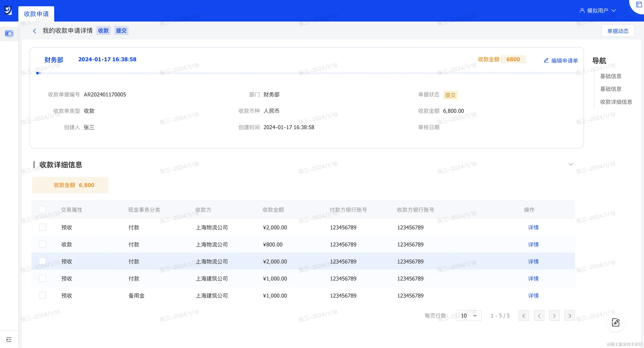The image size is (644, 348).
Task: Check the ¥800.00 收款 row checkbox
Action: [43, 244]
